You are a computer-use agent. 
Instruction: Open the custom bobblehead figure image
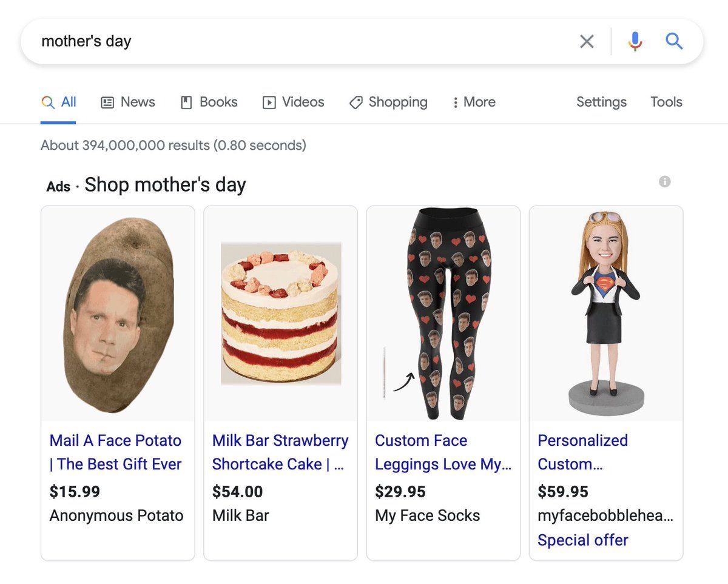pos(606,314)
